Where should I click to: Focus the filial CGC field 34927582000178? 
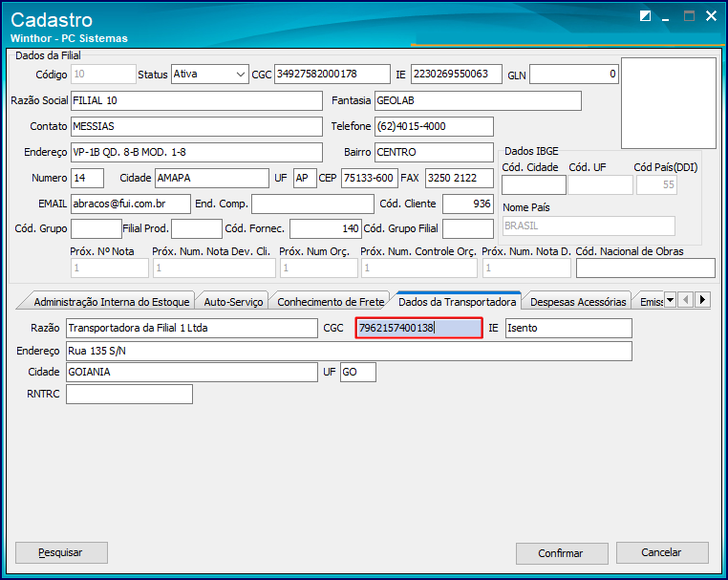(x=332, y=75)
